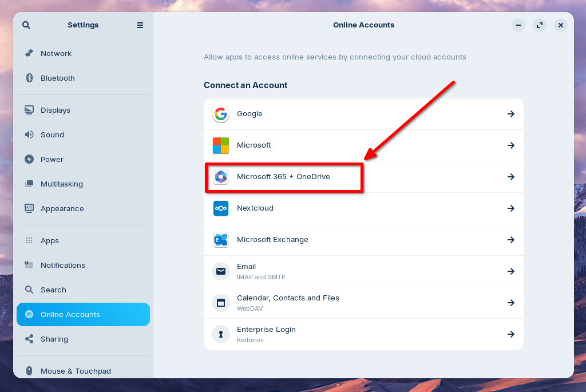Open the Settings hamburger menu
Image resolution: width=586 pixels, height=392 pixels.
pyautogui.click(x=140, y=25)
